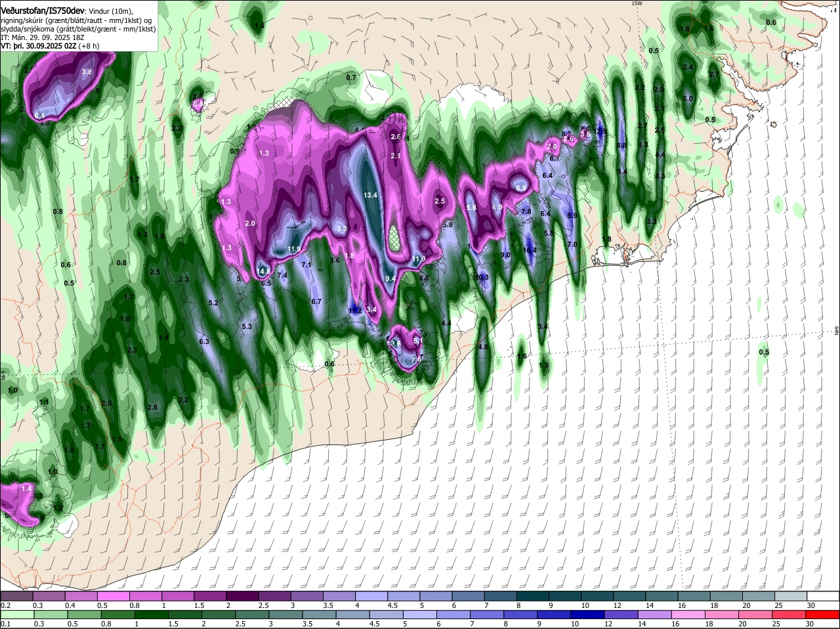Click the 13.4 precipitation value on the map
The height and width of the screenshot is (629, 840).
[370, 195]
